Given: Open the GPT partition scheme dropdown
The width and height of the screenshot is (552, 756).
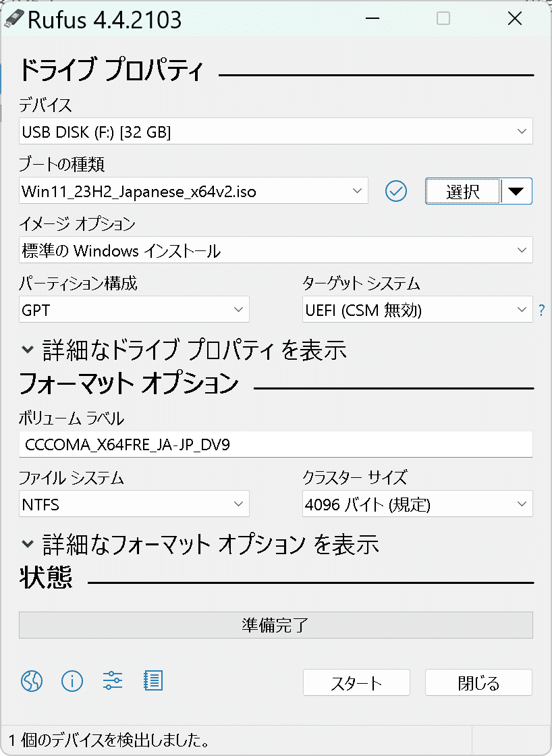Looking at the screenshot, I should pos(134,309).
